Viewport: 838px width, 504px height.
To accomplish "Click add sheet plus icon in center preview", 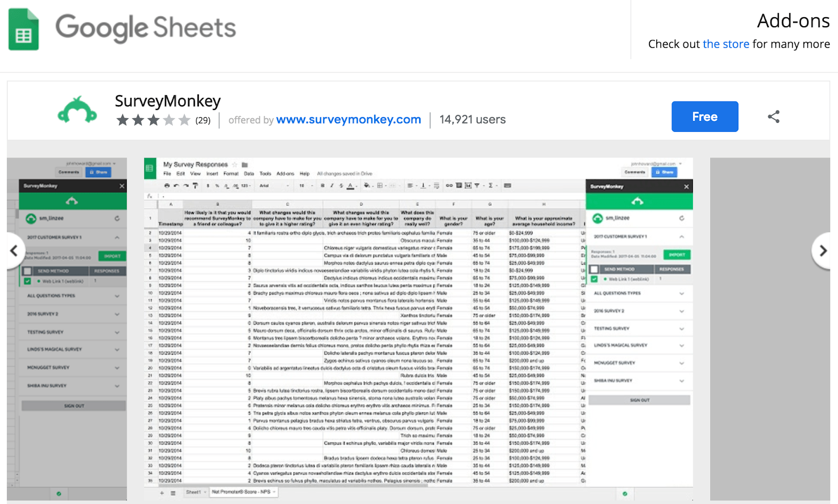I will (162, 492).
